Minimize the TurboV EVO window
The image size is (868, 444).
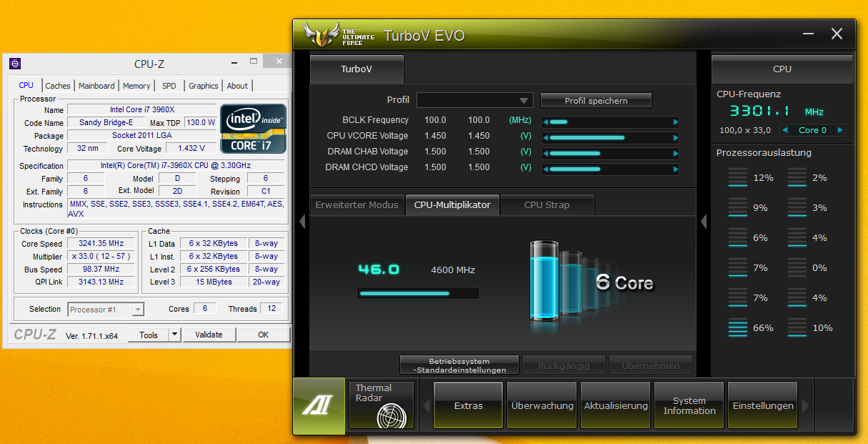(809, 34)
